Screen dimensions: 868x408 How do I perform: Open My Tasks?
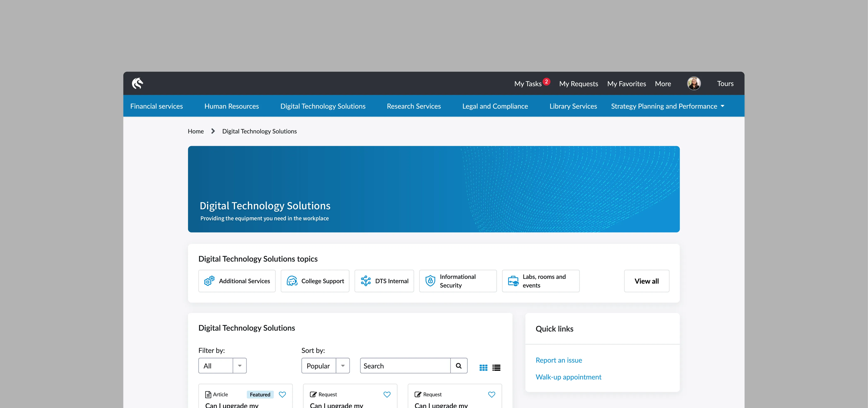[x=528, y=84]
